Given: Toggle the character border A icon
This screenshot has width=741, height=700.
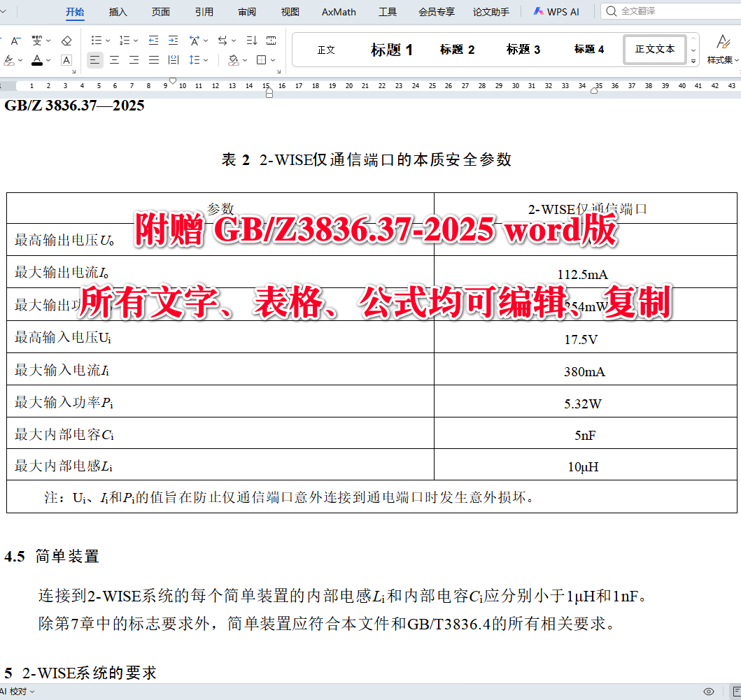Looking at the screenshot, I should point(66,60).
